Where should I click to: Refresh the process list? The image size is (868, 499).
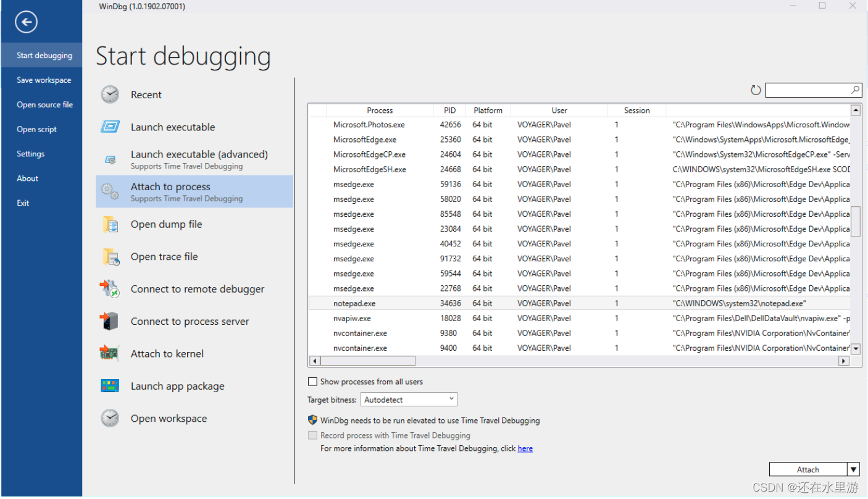(756, 90)
